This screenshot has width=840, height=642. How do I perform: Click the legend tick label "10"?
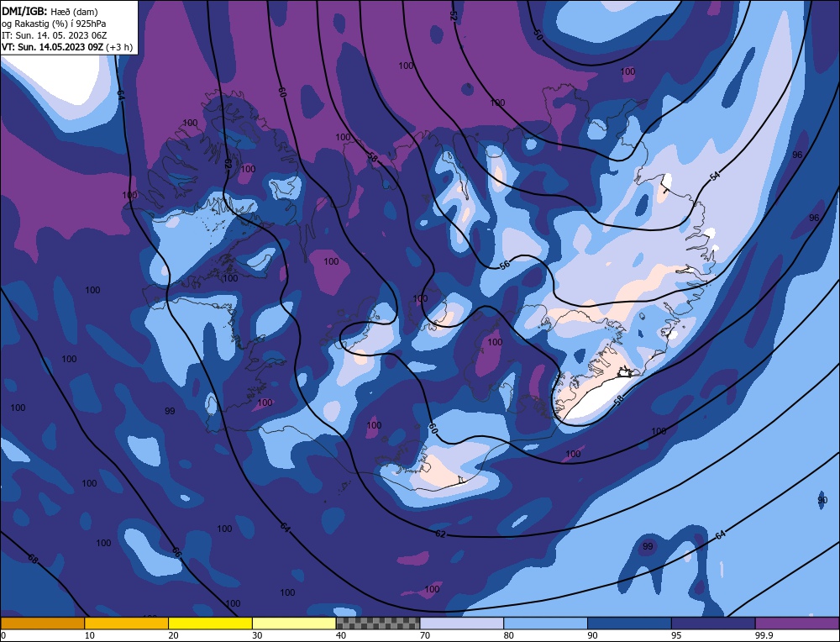click(x=90, y=635)
